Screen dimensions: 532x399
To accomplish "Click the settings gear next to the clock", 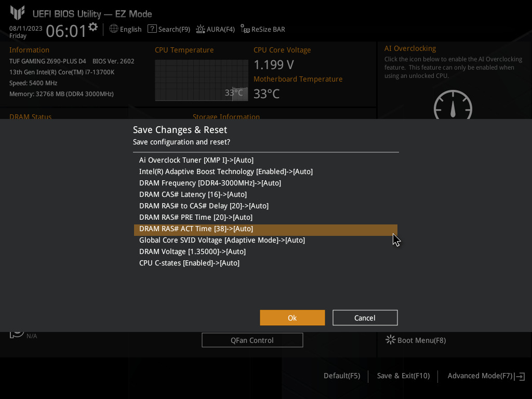I will 93,27.
